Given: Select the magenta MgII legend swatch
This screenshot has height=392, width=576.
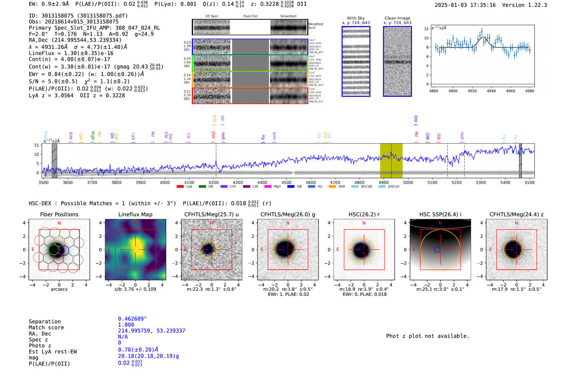Looking at the screenshot, I should tap(268, 187).
